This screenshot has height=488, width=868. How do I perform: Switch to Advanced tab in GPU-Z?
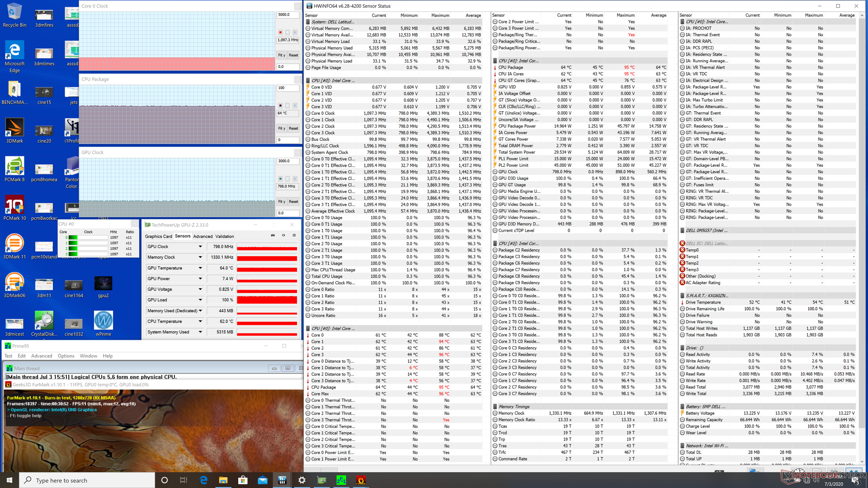point(203,236)
